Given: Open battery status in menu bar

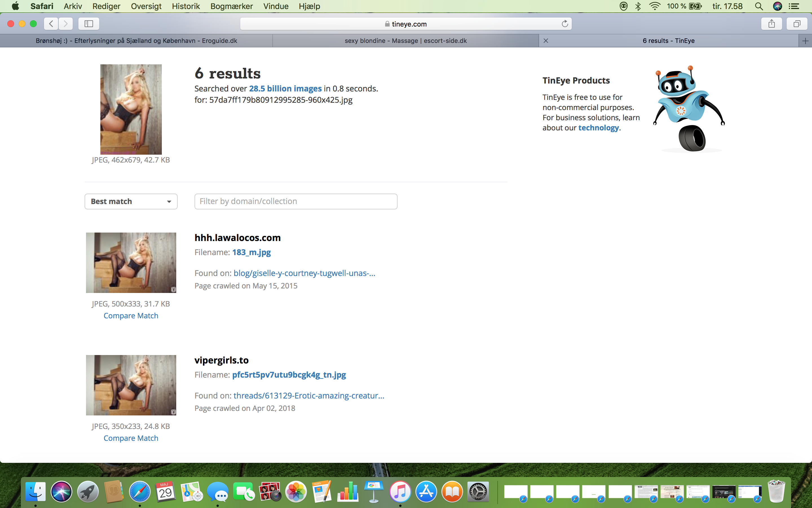Looking at the screenshot, I should click(x=684, y=6).
